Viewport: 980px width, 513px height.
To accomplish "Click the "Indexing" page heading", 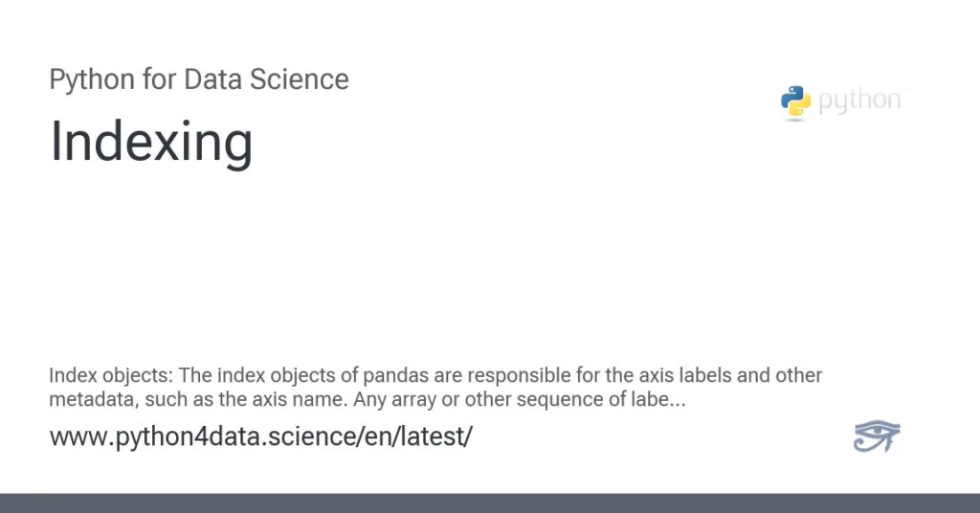I will coord(151,142).
